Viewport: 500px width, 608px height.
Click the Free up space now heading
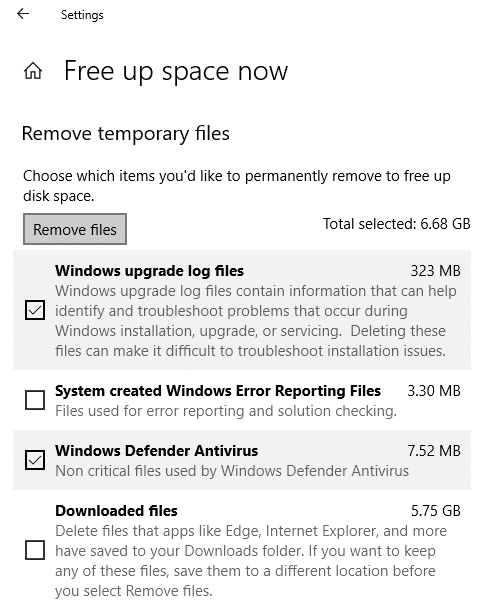point(176,72)
